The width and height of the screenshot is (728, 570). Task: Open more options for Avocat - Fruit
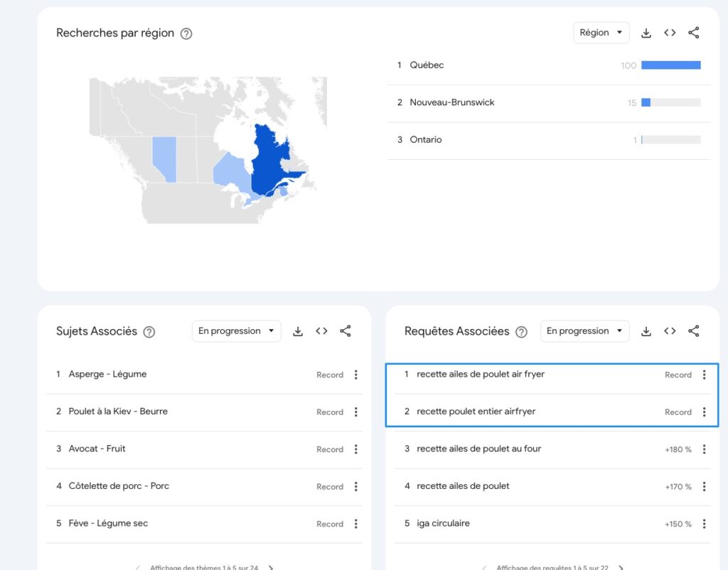click(x=356, y=449)
